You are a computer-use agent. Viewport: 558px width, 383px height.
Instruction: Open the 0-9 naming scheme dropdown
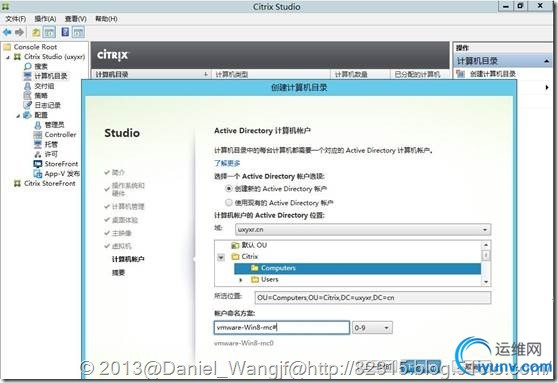pos(372,327)
